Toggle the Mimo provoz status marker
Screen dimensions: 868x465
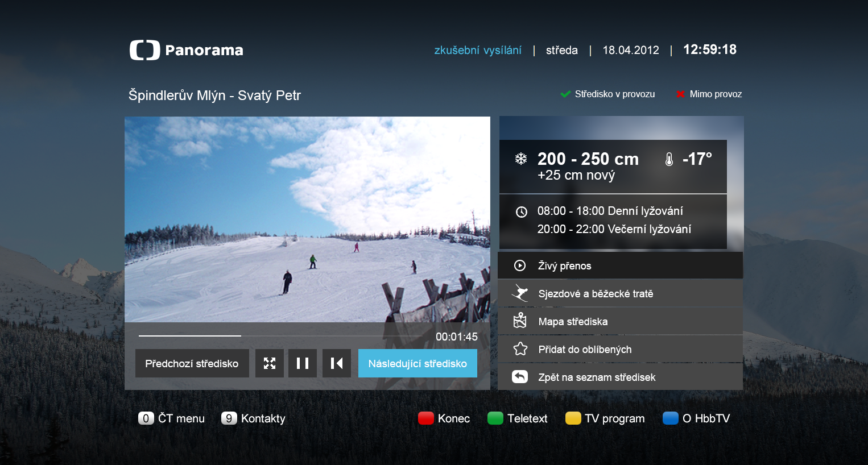point(680,94)
